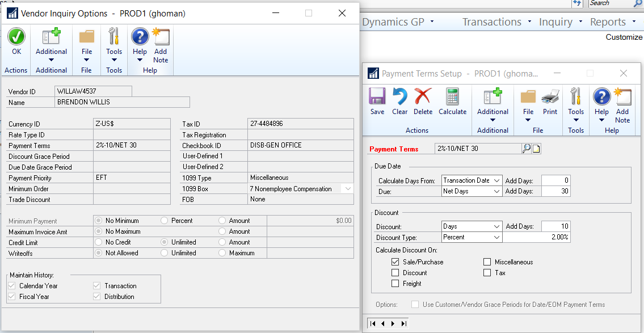The image size is (644, 333).
Task: Click the Payment Terms note page icon
Action: 536,149
